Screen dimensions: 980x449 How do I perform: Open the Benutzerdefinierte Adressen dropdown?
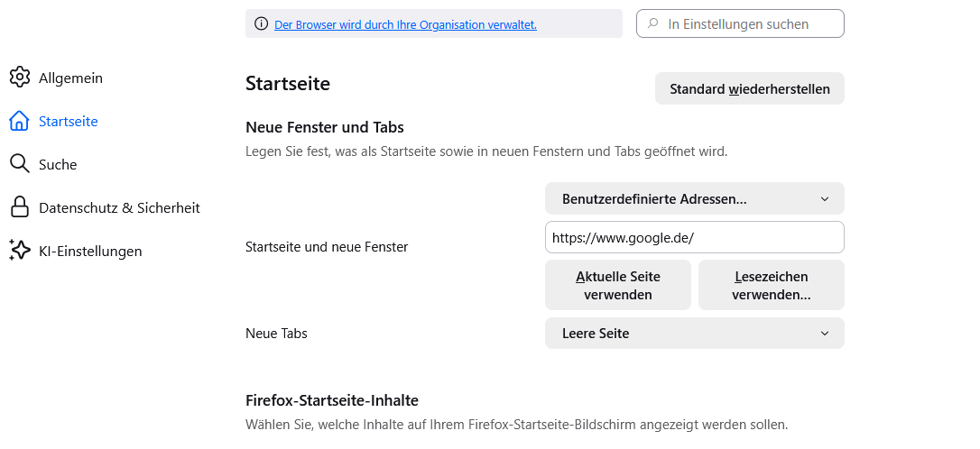694,198
